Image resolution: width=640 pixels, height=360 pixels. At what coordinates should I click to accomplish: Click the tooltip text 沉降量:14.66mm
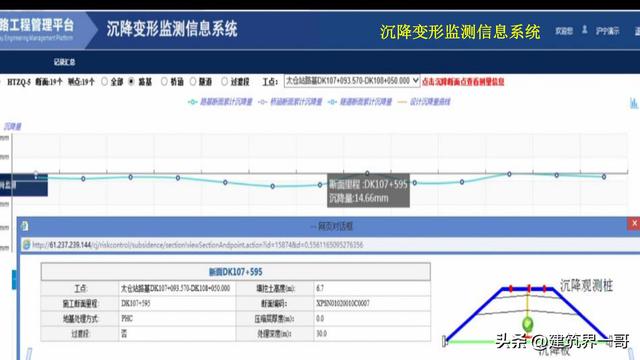click(358, 198)
